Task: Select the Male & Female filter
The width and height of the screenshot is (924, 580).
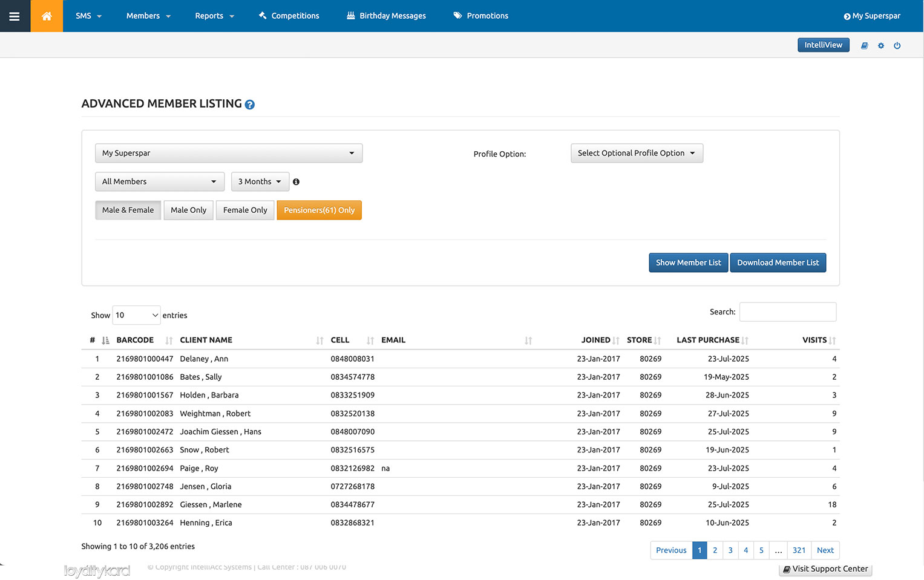Action: (x=128, y=210)
